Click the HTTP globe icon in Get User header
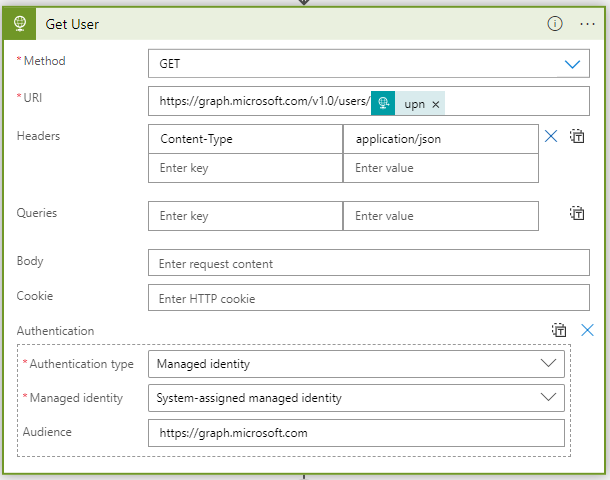Screen dimensions: 610x480 20,23
